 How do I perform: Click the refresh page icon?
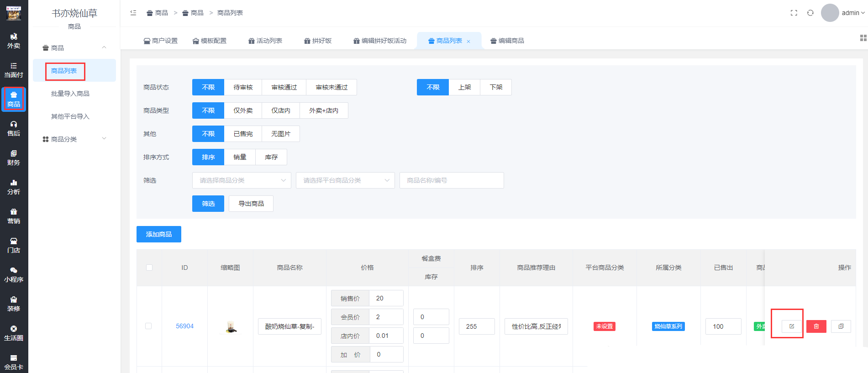[x=810, y=13]
